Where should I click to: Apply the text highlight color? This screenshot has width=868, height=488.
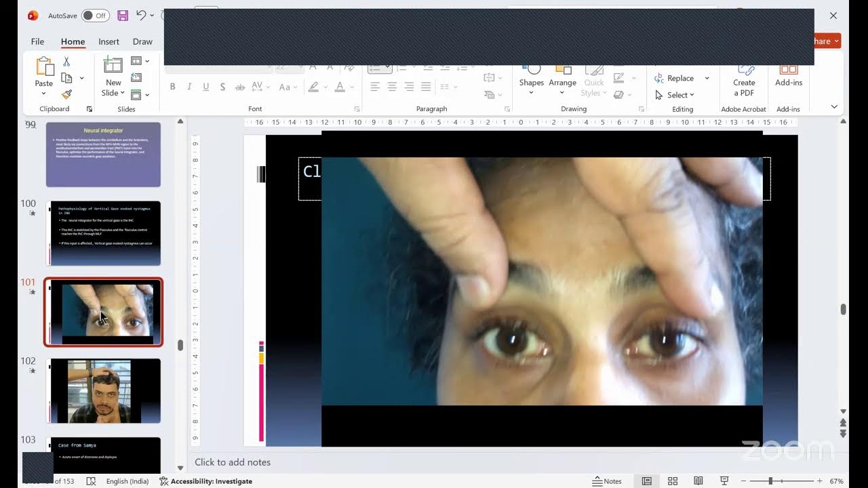pos(313,87)
